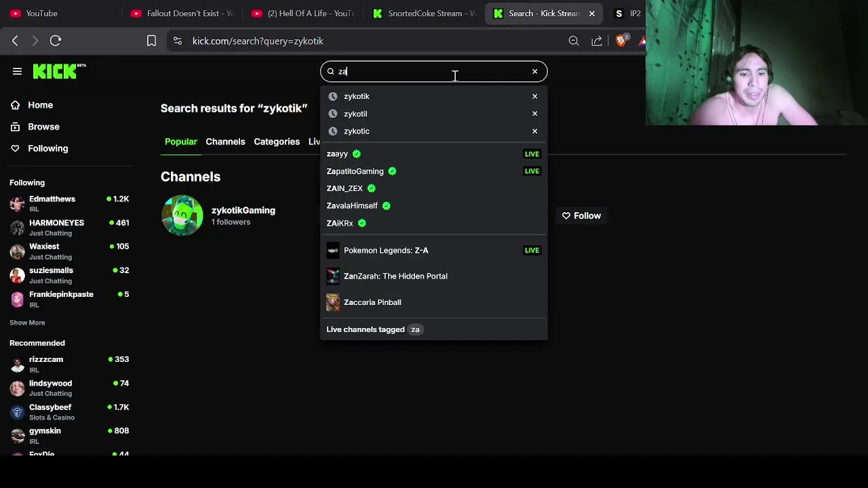Viewport: 868px width, 488px height.
Task: Open gymskin recommended channel
Action: coord(68,436)
